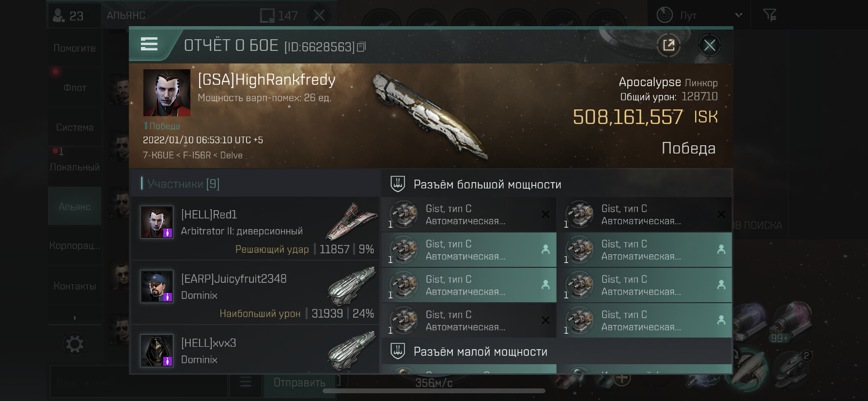Image resolution: width=868 pixels, height=401 pixels.
Task: Select the Контакты tab
Action: (x=75, y=286)
